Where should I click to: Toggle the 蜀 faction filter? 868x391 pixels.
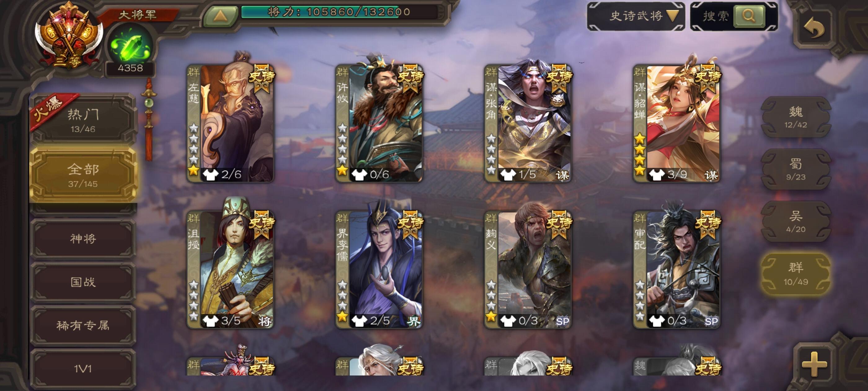[x=795, y=169]
